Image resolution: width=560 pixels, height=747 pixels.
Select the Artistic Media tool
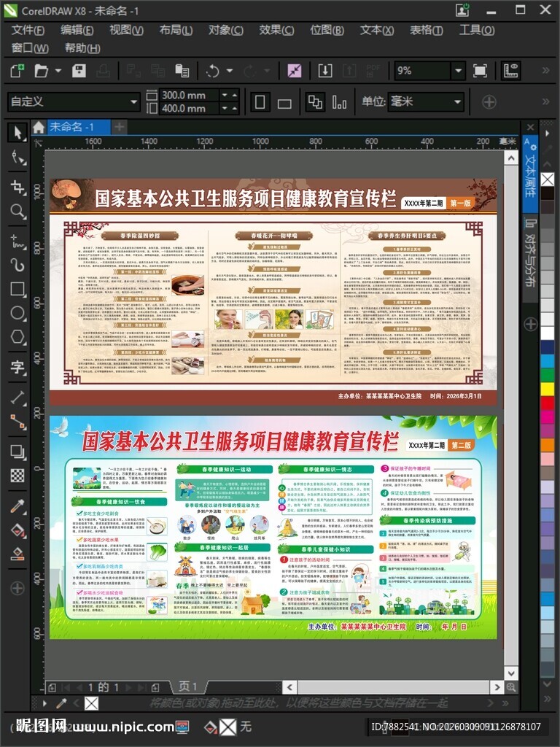click(x=17, y=265)
